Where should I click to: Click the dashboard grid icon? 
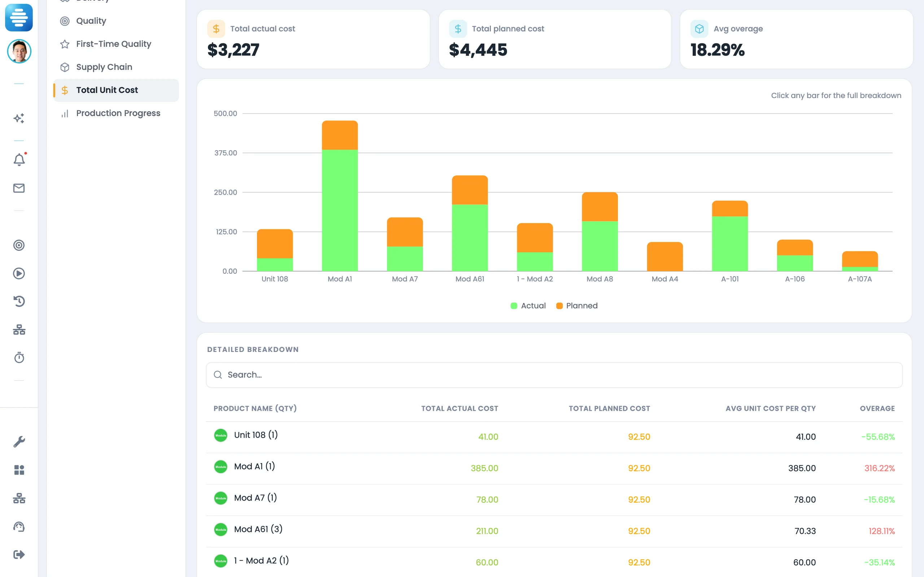pos(19,470)
